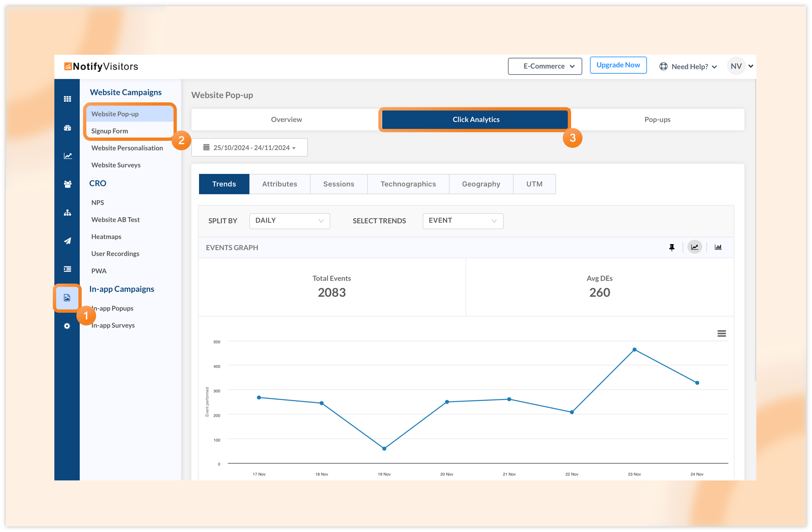
Task: Select the Geography tab
Action: pyautogui.click(x=481, y=184)
